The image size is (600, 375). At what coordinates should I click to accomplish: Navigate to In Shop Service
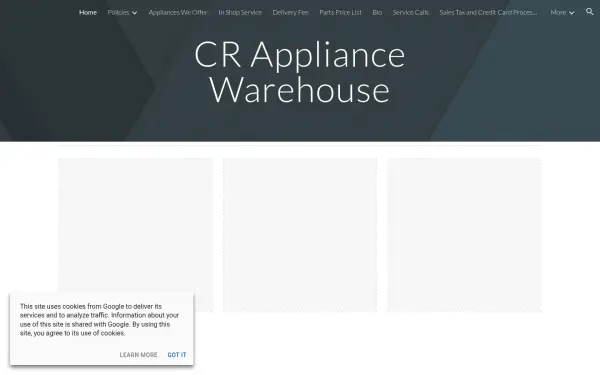pos(240,12)
